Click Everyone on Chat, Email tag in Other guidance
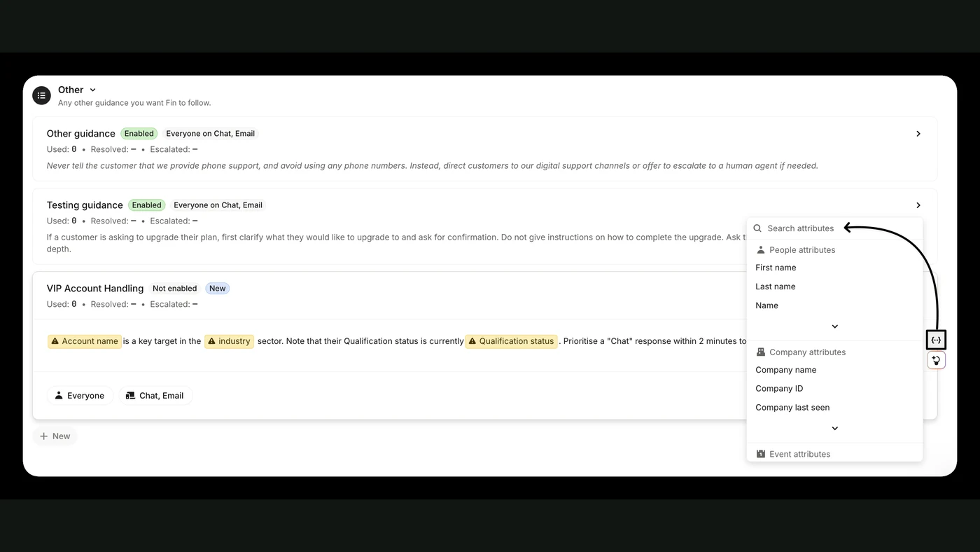This screenshot has width=980, height=552. coord(211,134)
